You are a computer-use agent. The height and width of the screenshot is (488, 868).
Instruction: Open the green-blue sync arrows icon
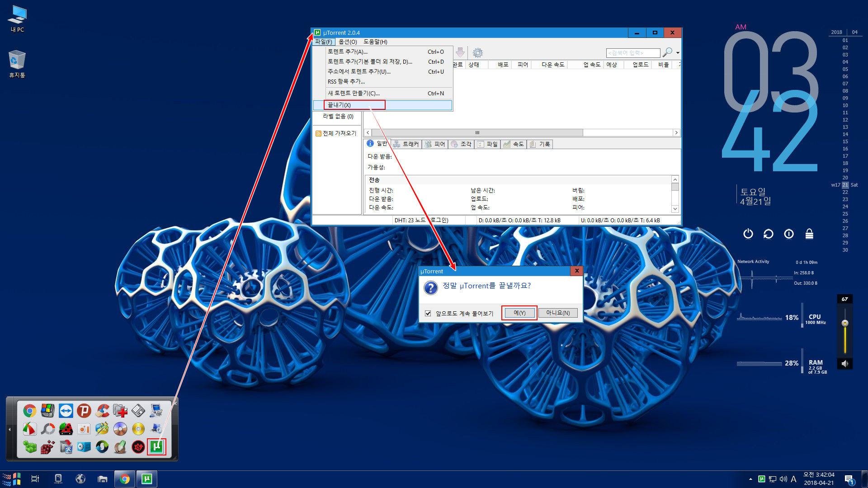[102, 447]
